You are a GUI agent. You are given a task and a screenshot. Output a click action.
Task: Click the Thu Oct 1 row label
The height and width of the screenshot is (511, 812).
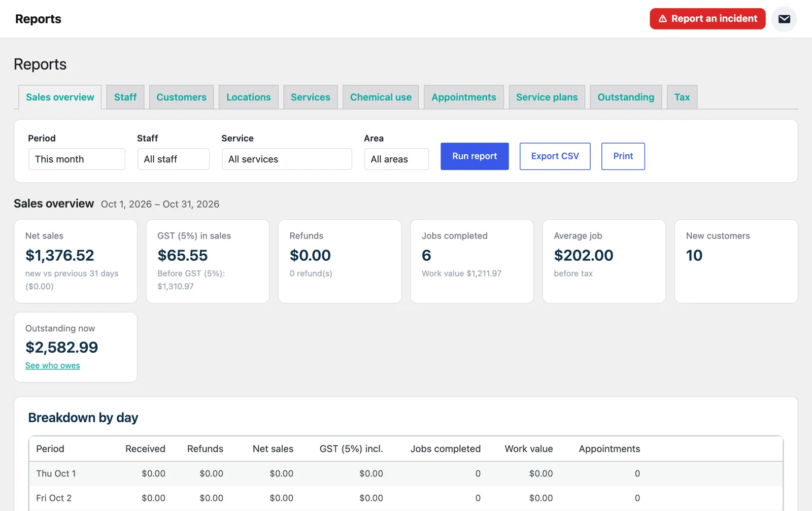pos(56,473)
